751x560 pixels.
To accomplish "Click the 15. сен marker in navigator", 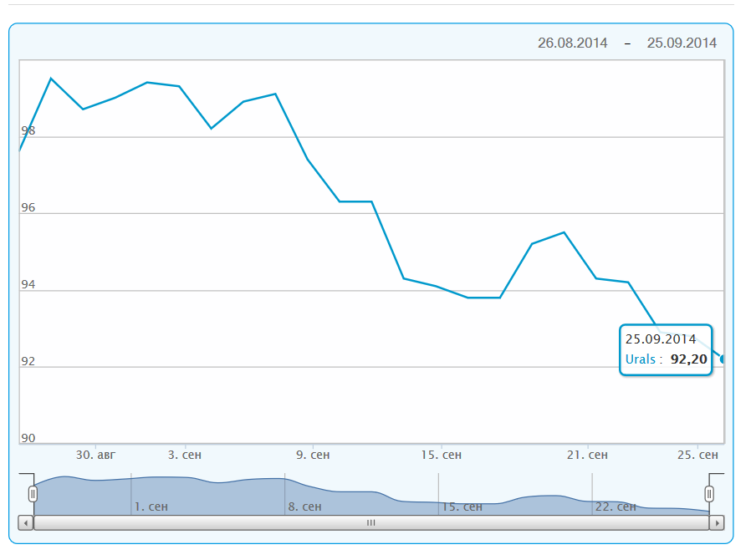I will coord(462,507).
